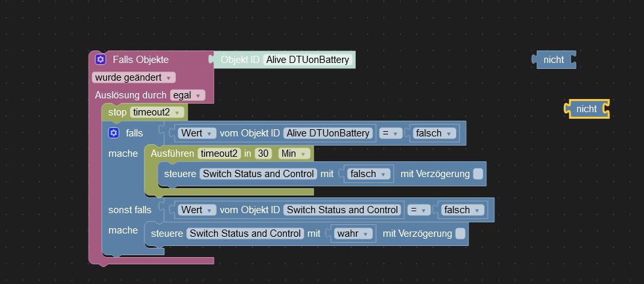Expand timeout2 dropdown in stop block
Viewport: 644px width, 284px height.
pos(157,112)
